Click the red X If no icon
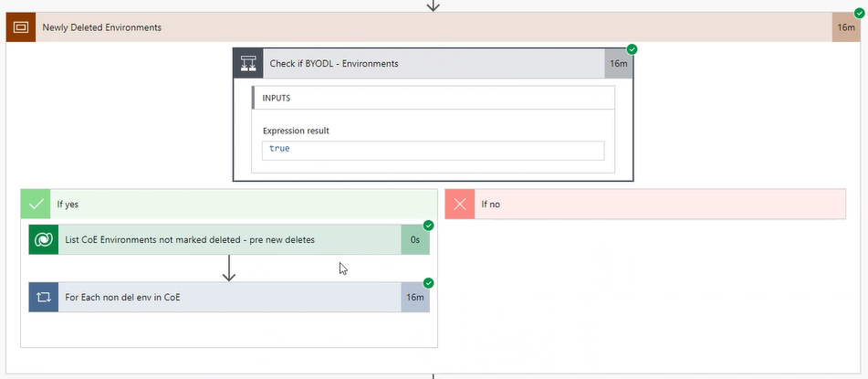Viewport: 868px width, 379px height. [460, 204]
